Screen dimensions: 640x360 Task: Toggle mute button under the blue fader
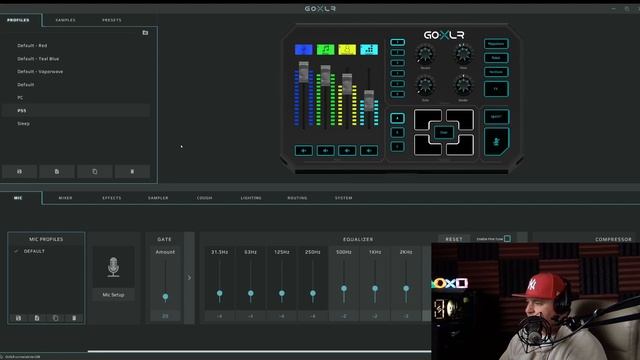[303, 151]
